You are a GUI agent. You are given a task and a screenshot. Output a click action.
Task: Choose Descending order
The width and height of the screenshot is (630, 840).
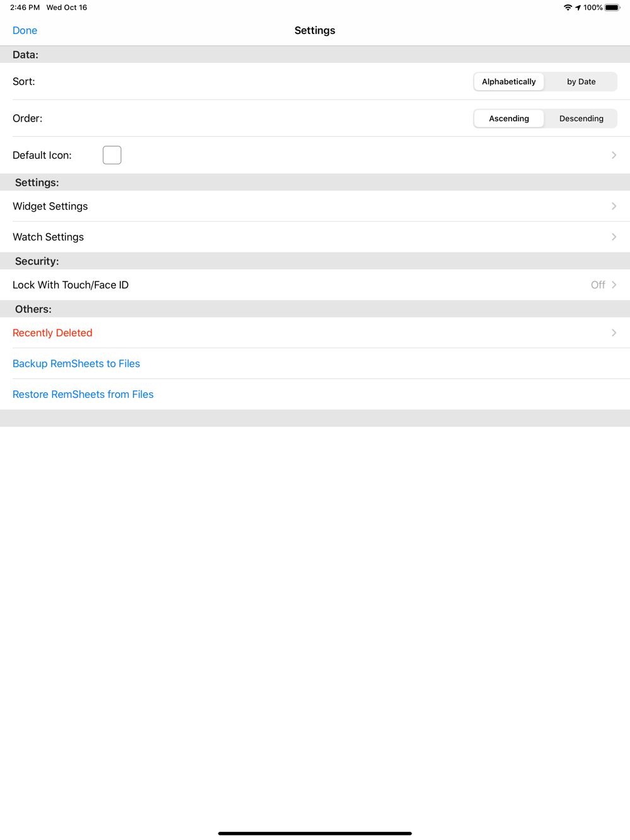[x=581, y=118]
